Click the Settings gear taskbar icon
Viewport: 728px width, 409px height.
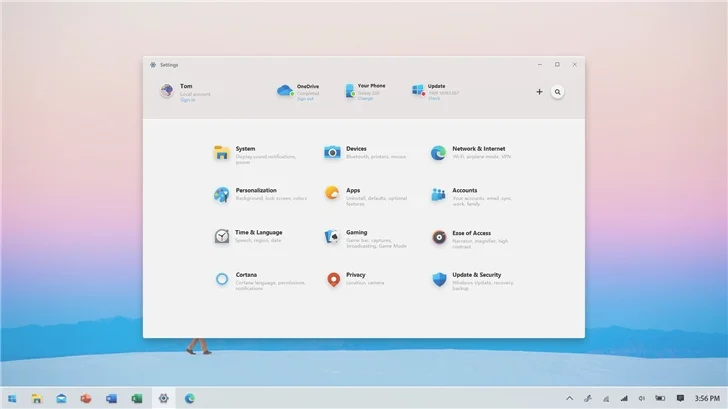(x=163, y=398)
